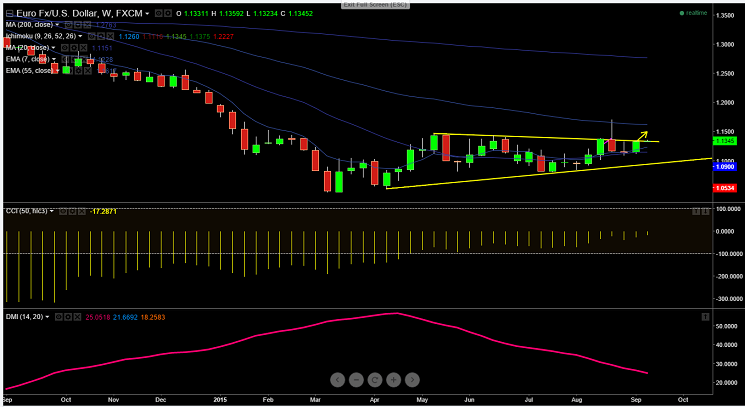Move CCI pane up using arrow icon
This screenshot has height=407, width=745.
click(x=696, y=211)
